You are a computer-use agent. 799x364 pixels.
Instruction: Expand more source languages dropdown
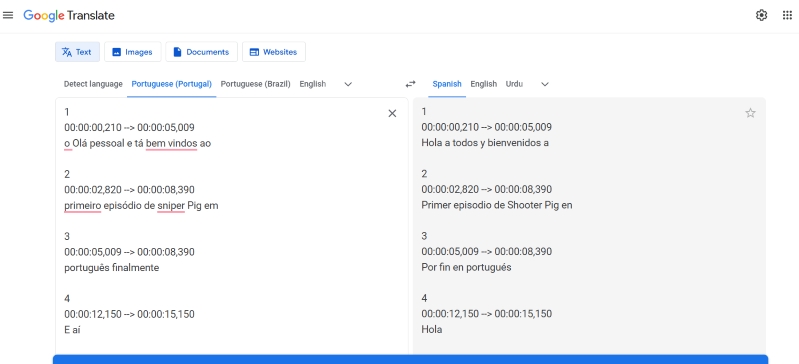point(348,85)
